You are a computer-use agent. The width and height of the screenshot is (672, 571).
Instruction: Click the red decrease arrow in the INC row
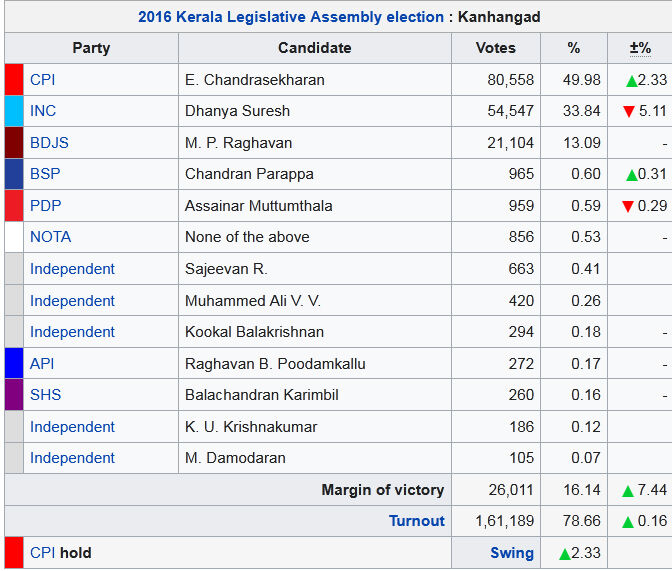tap(629, 112)
